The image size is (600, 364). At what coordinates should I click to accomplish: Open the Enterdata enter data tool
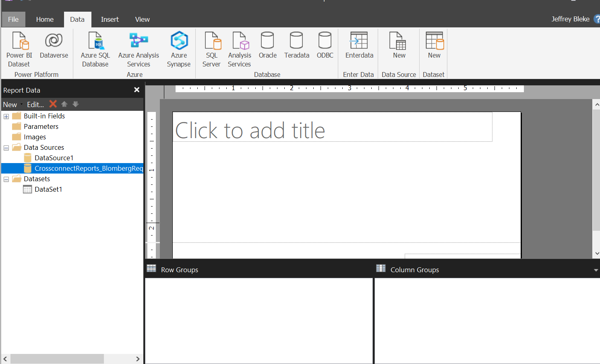pyautogui.click(x=359, y=40)
